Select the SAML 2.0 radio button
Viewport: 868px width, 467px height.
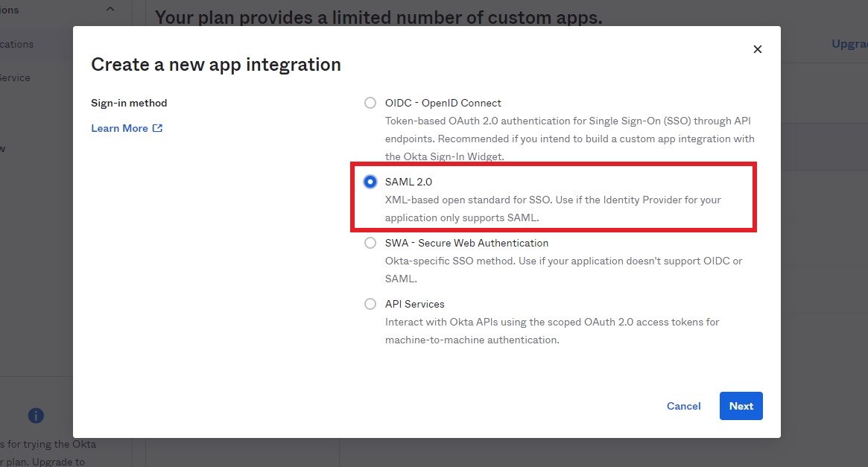point(370,182)
